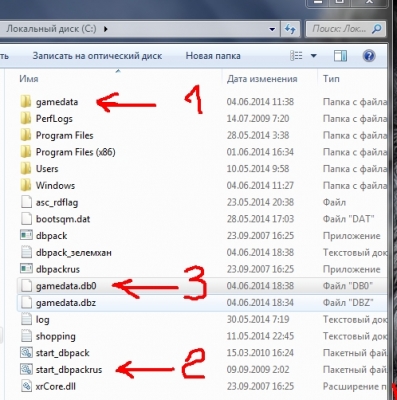Click the date 28.05.2014 17:03
Image resolution: width=397 pixels, height=400 pixels.
[x=260, y=219]
